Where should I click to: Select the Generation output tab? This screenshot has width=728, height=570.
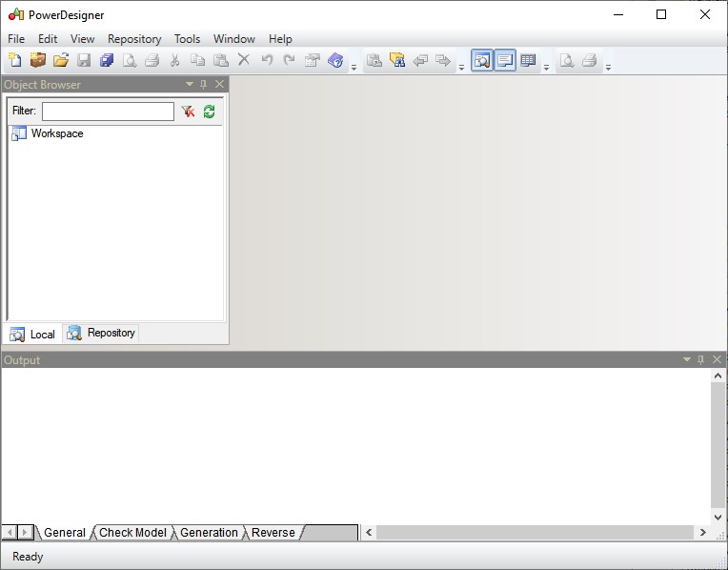[x=209, y=533]
